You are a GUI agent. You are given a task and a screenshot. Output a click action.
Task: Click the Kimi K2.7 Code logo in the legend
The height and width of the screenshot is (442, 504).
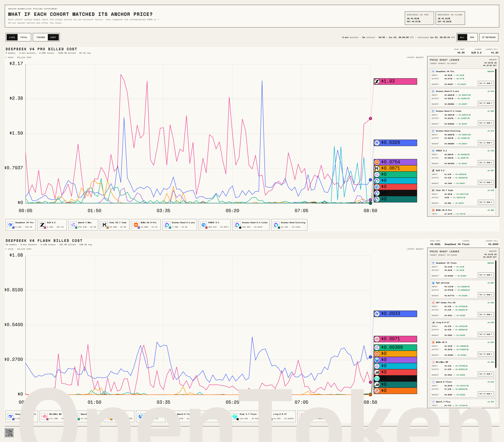coord(105,225)
